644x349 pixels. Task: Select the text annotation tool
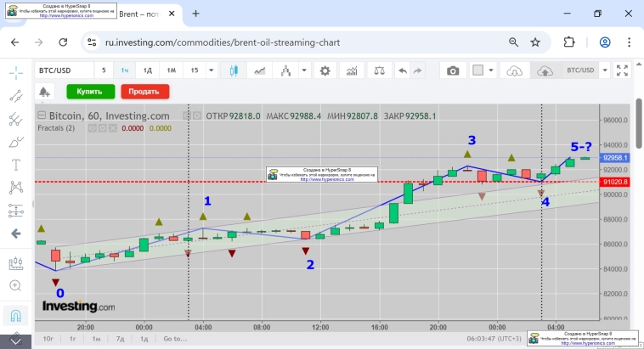pyautogui.click(x=15, y=164)
